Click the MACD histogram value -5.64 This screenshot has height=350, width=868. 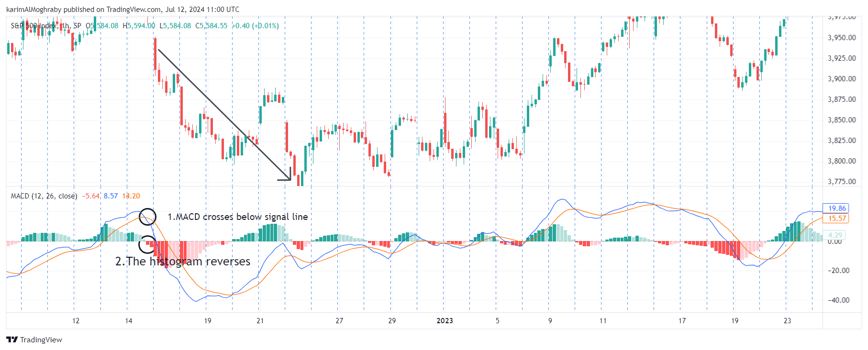[x=91, y=196]
